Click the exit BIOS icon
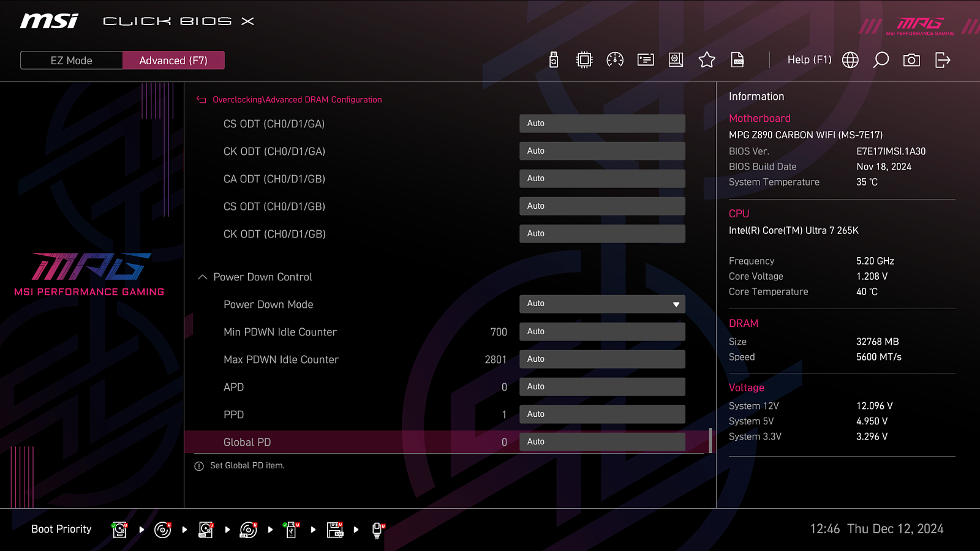 click(943, 60)
